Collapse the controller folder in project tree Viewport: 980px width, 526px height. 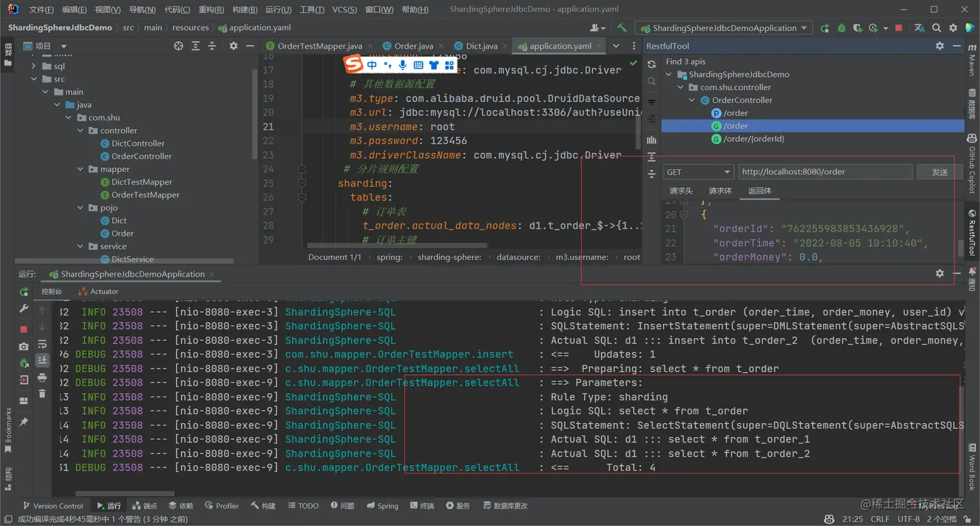(x=81, y=130)
